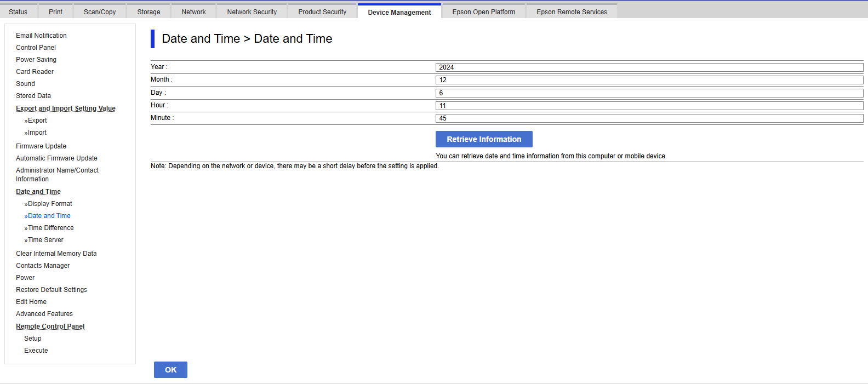This screenshot has width=868, height=384.
Task: Open the Time Difference submenu item
Action: [x=50, y=228]
